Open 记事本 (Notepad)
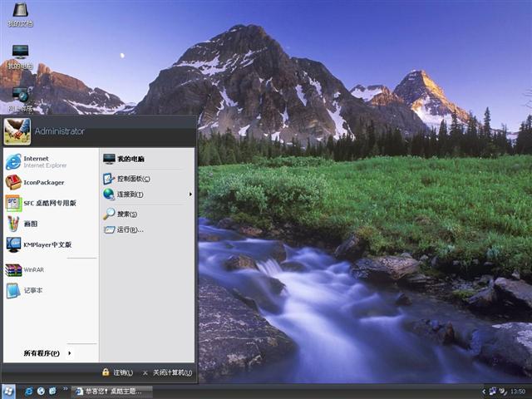 [32, 290]
